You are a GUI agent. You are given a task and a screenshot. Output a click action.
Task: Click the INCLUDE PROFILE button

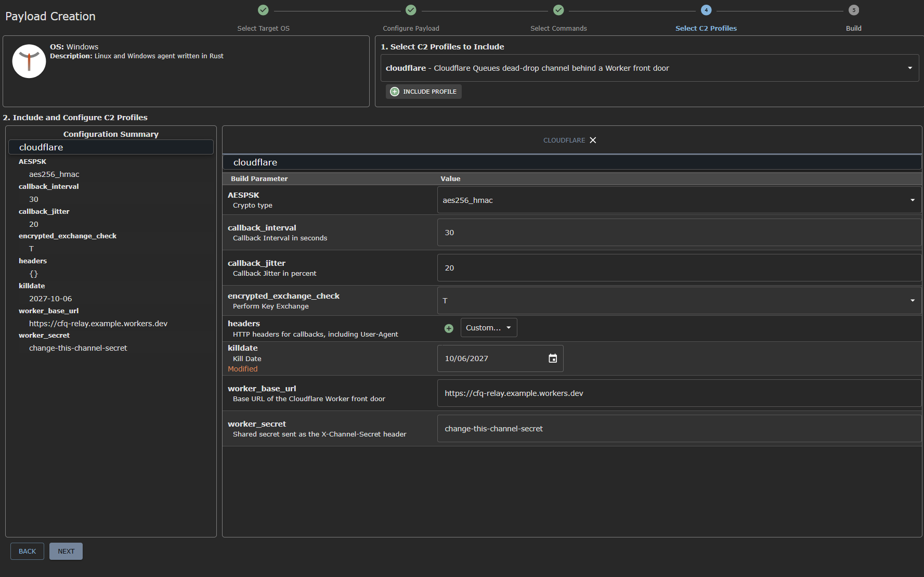[423, 92]
